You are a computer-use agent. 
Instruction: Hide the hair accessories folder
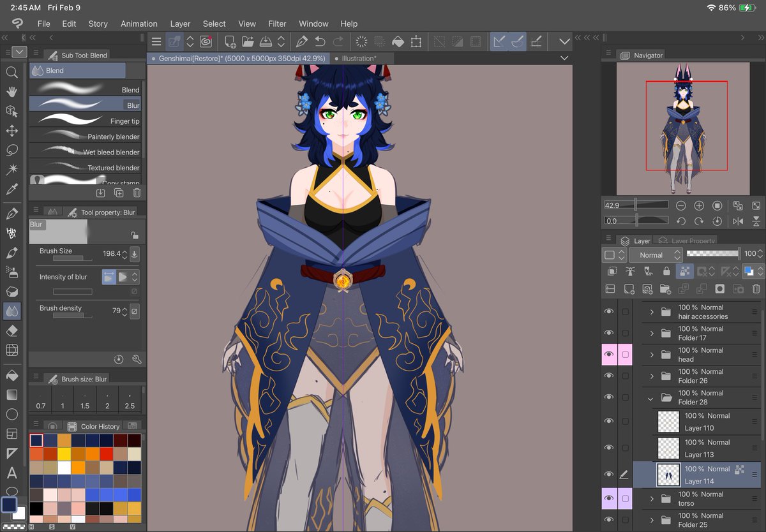(609, 311)
